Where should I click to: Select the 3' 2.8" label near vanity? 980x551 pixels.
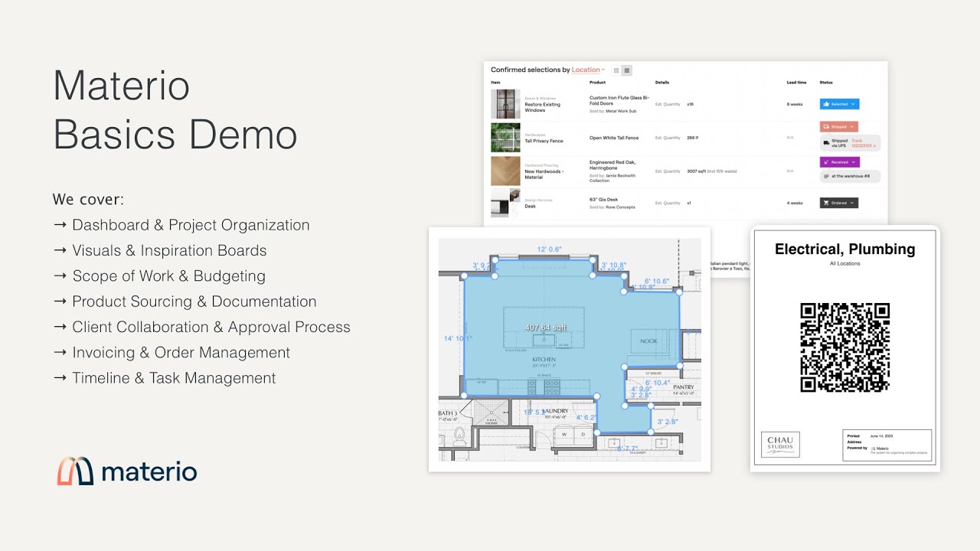tap(668, 422)
